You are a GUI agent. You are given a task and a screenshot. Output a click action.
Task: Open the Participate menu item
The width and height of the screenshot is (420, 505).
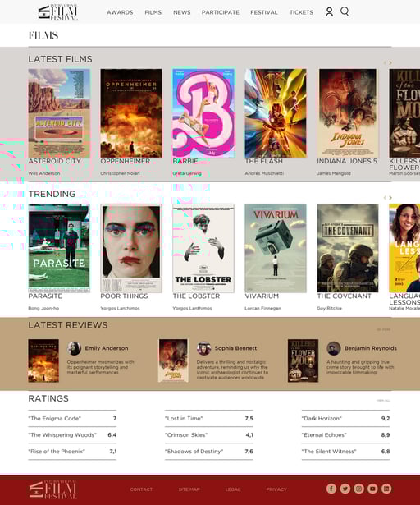tap(221, 12)
